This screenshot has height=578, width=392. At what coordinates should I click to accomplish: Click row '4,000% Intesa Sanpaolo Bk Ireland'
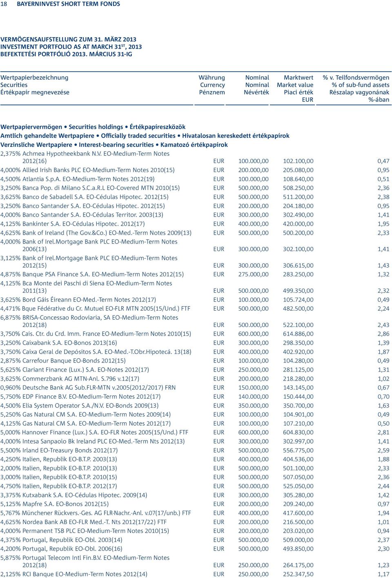tap(195, 441)
